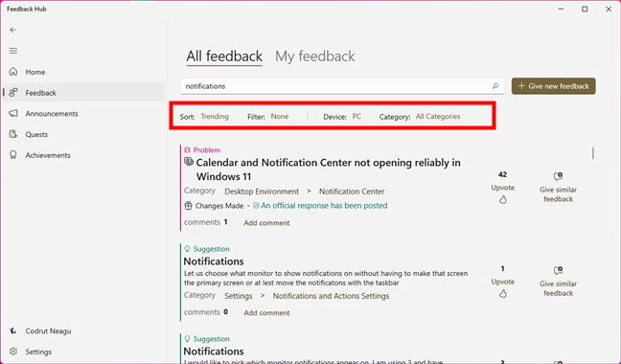Open the Filter None dropdown

pos(280,116)
